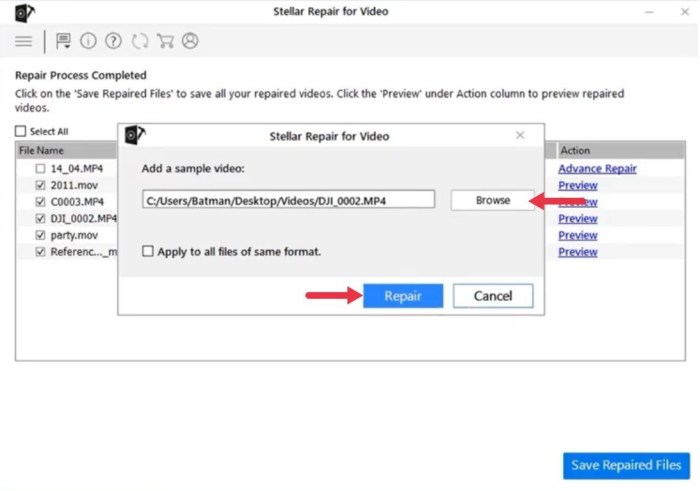This screenshot has height=491, width=700.
Task: Click Preview link for 2011.mov
Action: (x=578, y=185)
